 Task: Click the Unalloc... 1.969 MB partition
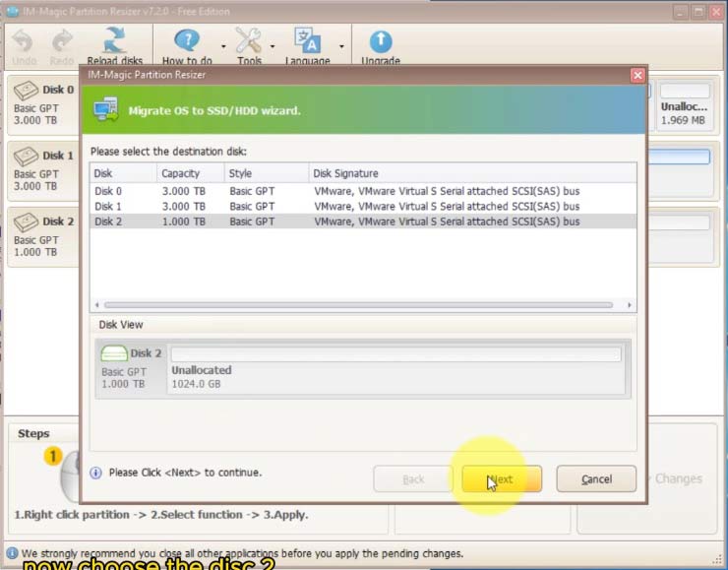(685, 106)
